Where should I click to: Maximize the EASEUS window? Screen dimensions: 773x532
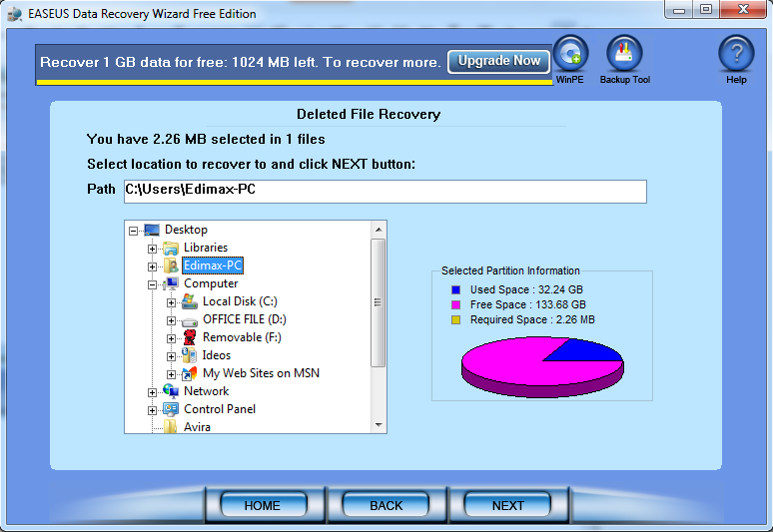pos(706,10)
